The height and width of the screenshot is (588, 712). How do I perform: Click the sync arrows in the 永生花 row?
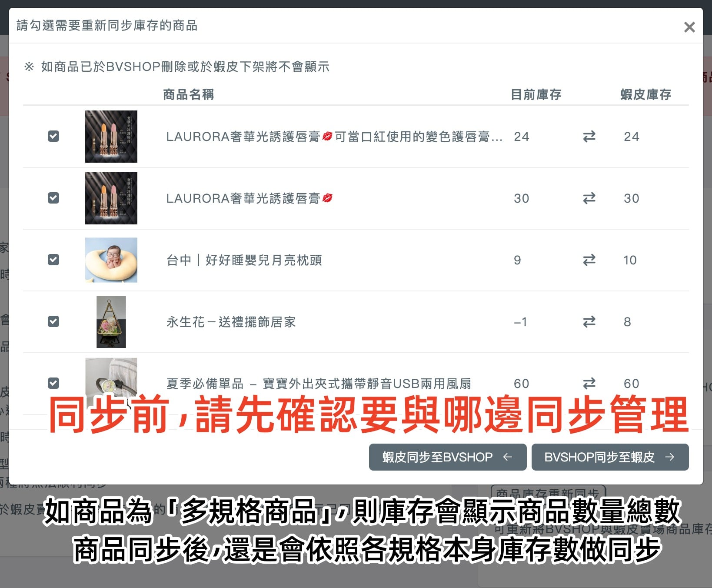click(589, 322)
